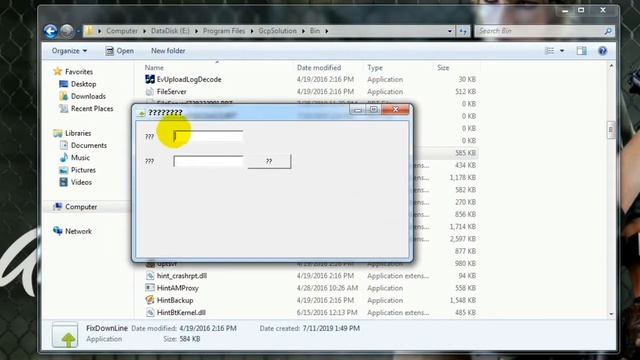This screenshot has height=360, width=640.
Task: Sort files by Date modified column
Action: [x=319, y=68]
